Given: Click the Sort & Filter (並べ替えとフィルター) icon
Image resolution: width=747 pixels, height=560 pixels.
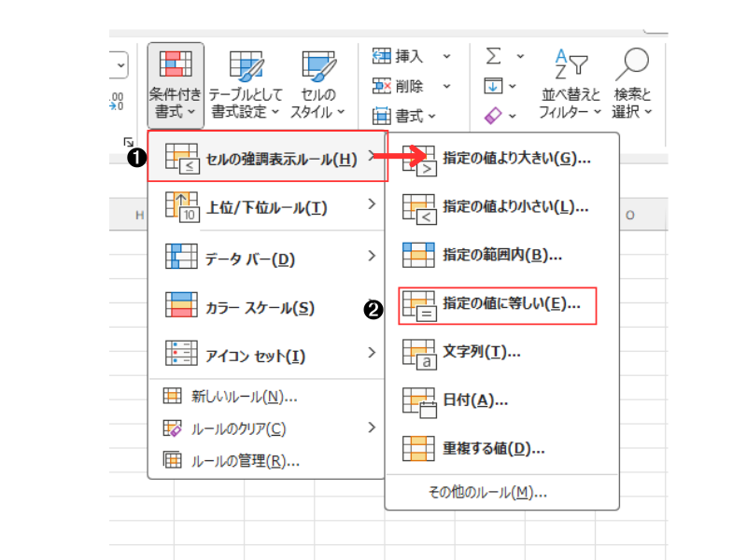Looking at the screenshot, I should [569, 63].
